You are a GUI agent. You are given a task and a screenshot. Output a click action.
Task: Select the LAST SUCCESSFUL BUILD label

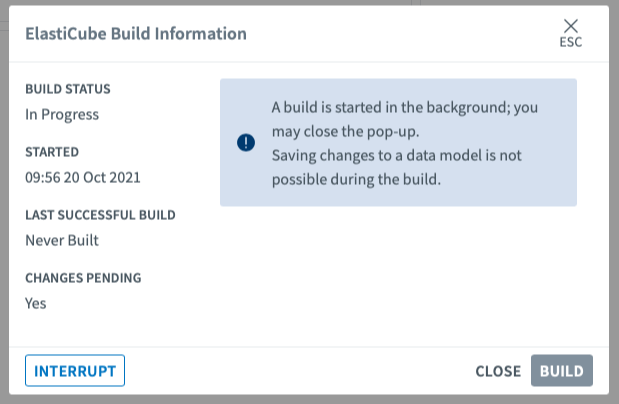point(100,215)
